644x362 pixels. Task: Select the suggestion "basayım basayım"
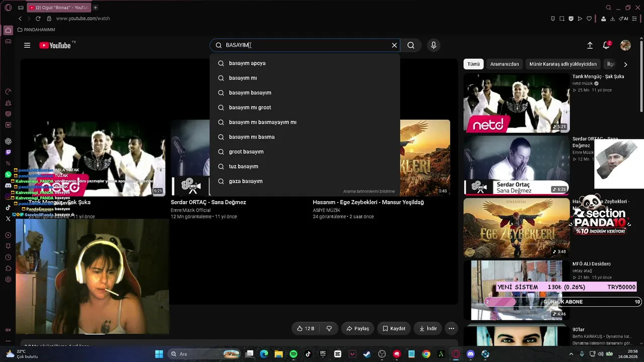[305, 93]
